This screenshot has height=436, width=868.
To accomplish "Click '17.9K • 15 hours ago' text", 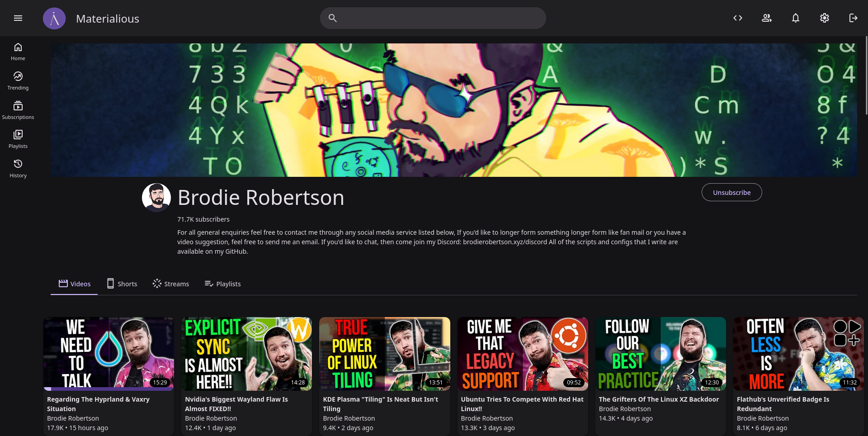I will (x=77, y=428).
